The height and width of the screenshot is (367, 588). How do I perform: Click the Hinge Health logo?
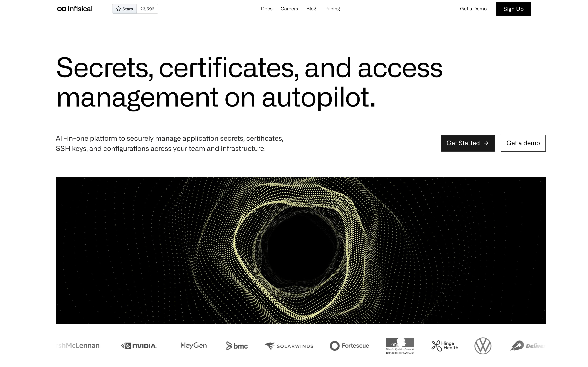click(x=445, y=346)
